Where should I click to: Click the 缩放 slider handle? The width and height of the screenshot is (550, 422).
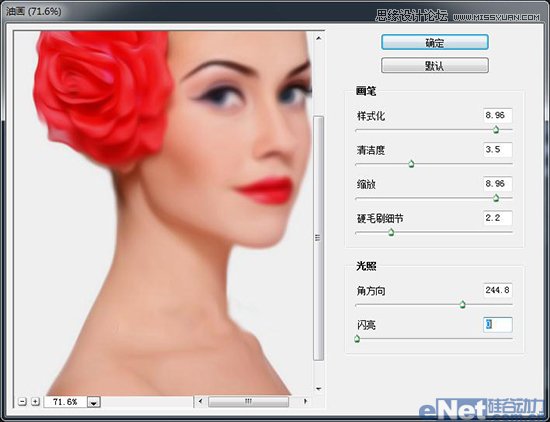[x=496, y=198]
